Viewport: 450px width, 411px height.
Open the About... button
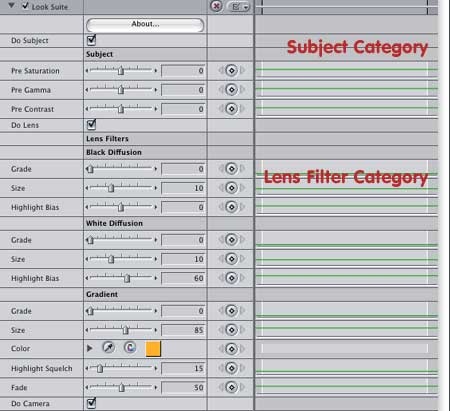tap(145, 25)
